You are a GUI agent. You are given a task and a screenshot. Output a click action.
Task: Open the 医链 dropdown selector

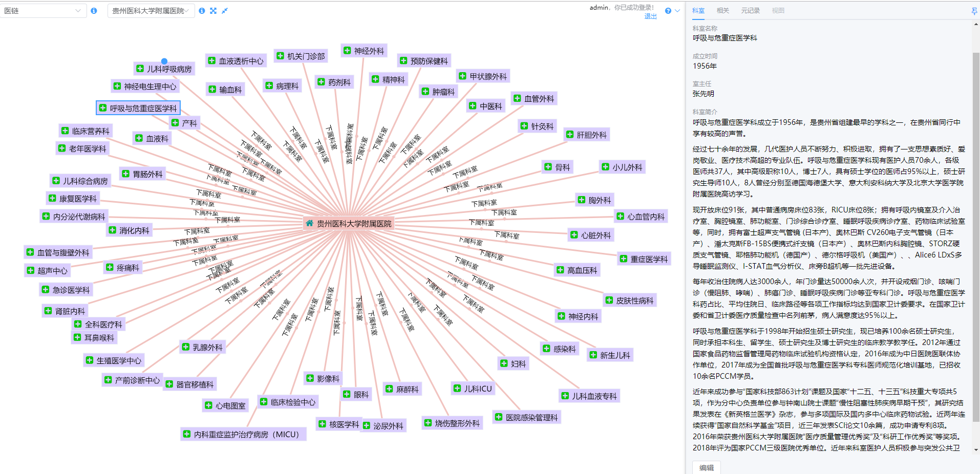click(x=43, y=11)
